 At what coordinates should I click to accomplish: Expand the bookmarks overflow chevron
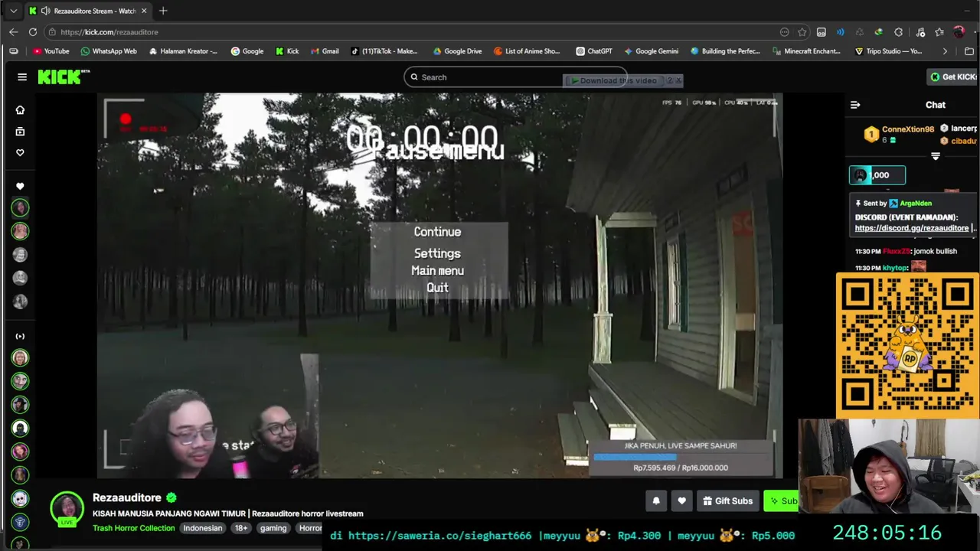[945, 51]
